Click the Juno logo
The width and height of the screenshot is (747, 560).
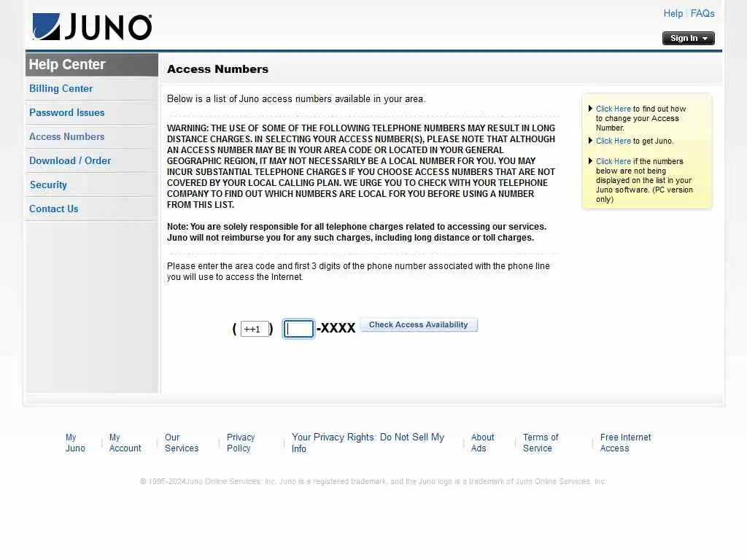pos(93,27)
